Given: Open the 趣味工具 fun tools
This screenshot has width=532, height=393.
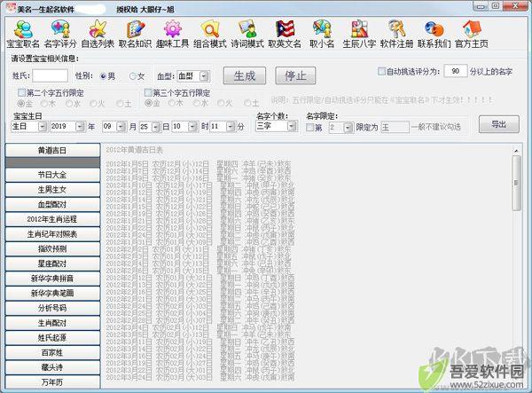Looking at the screenshot, I should coord(172,34).
